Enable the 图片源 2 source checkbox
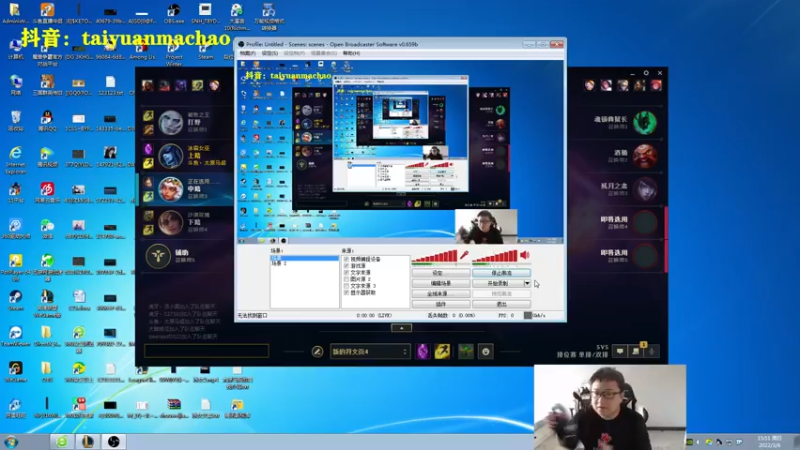 coord(346,279)
